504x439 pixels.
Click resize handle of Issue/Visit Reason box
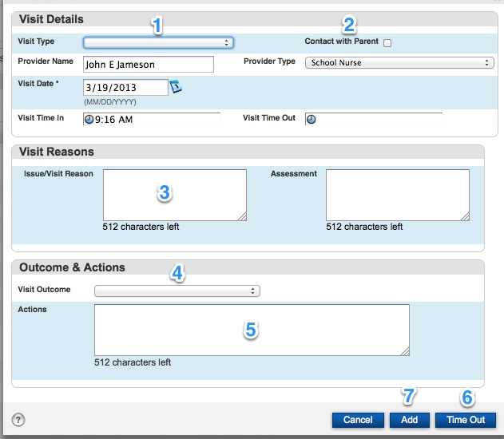(x=241, y=216)
